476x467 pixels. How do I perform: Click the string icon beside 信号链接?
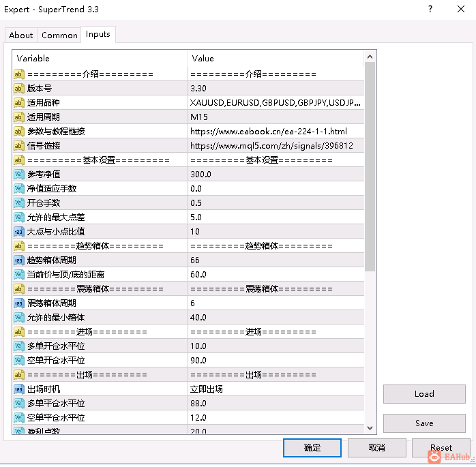point(18,146)
